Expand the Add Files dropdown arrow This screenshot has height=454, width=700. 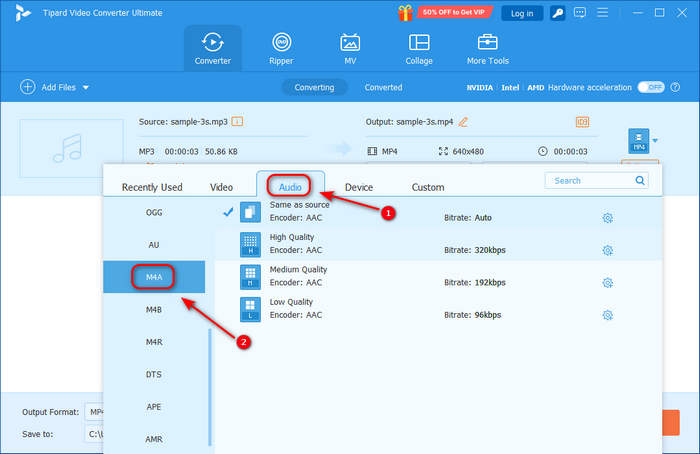(x=86, y=87)
